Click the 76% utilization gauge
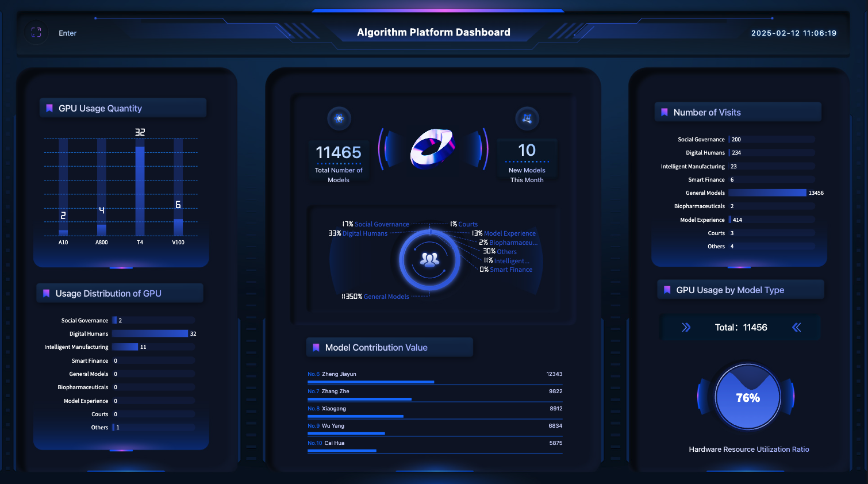The height and width of the screenshot is (484, 868). pyautogui.click(x=747, y=397)
